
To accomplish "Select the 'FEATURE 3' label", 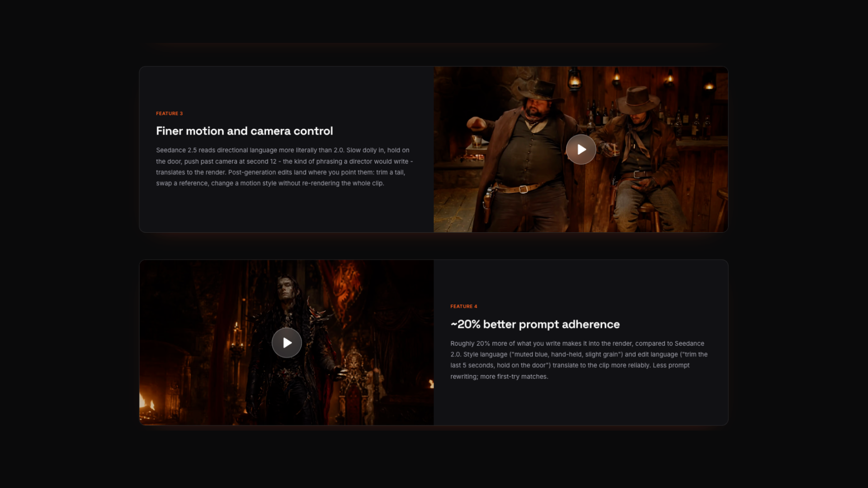I will (x=170, y=113).
